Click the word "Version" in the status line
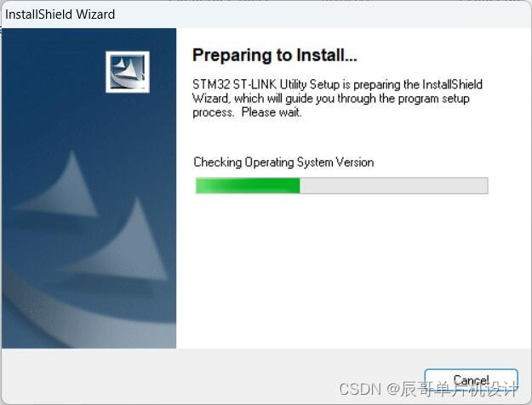Screen dimensions: 532x405 (355, 163)
